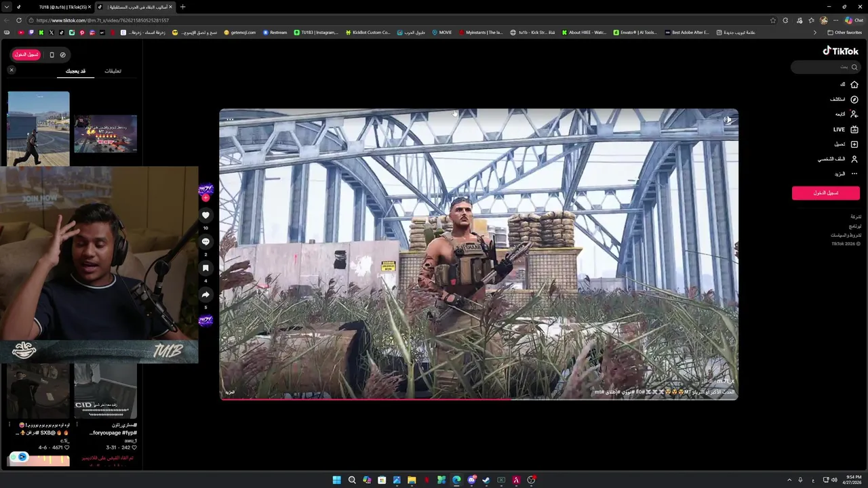The image size is (868, 488).
Task: Open the recommended video with MT caption thumbnail
Action: coord(105,134)
